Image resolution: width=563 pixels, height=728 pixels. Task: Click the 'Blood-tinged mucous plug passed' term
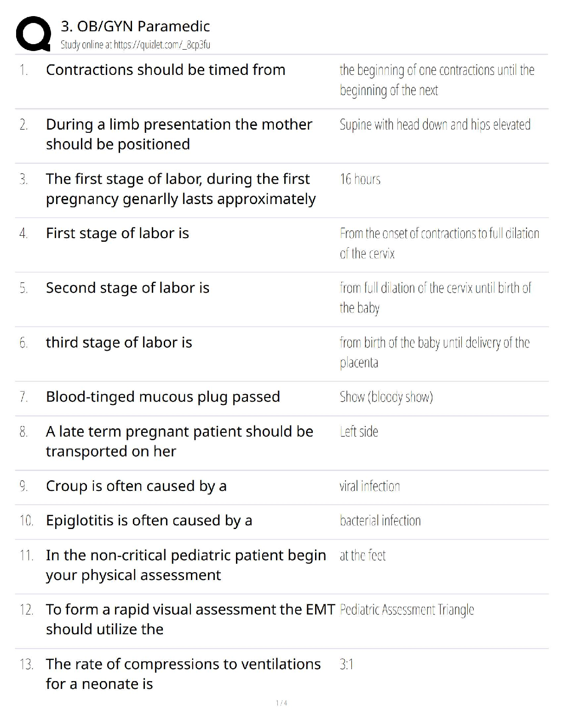163,397
